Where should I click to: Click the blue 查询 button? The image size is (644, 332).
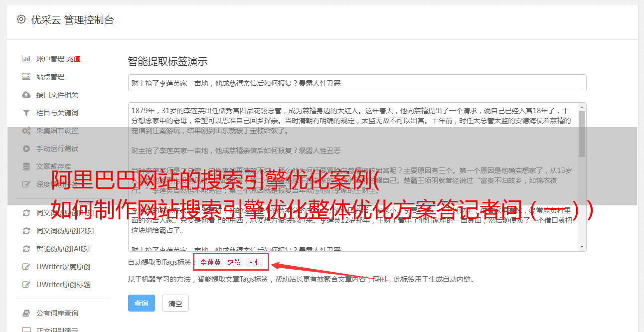point(142,303)
